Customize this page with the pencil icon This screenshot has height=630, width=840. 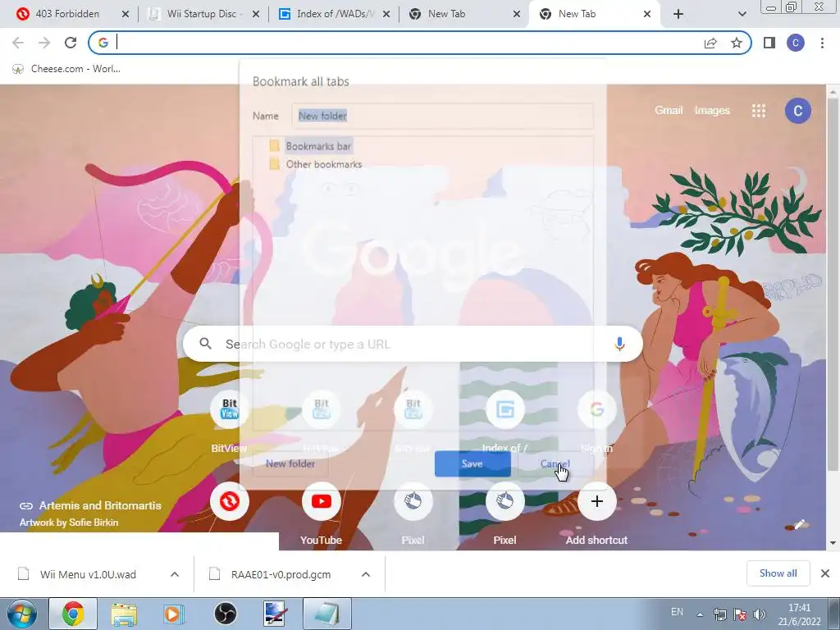[x=799, y=524]
